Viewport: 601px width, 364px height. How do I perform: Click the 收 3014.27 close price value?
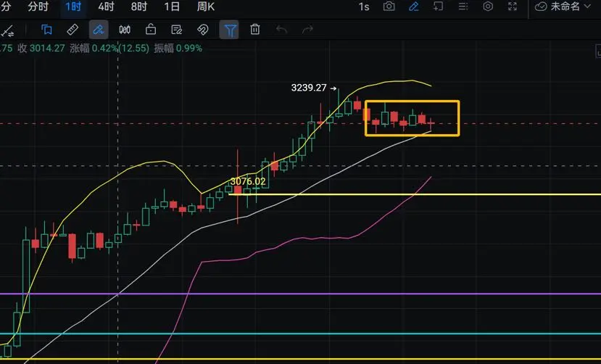(41, 49)
